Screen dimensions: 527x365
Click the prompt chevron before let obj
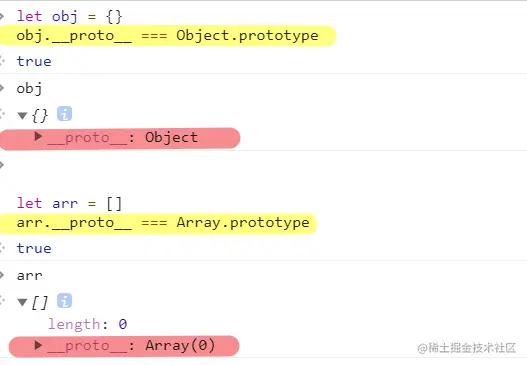(2, 16)
